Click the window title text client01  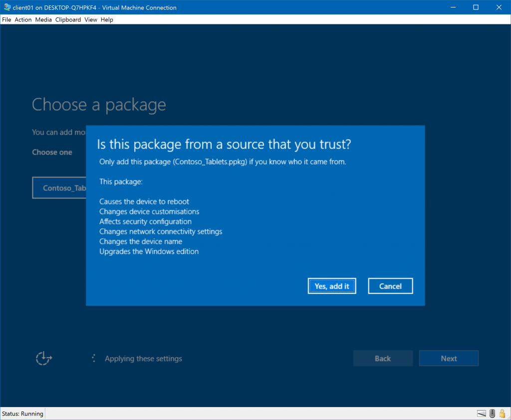tap(94, 7)
